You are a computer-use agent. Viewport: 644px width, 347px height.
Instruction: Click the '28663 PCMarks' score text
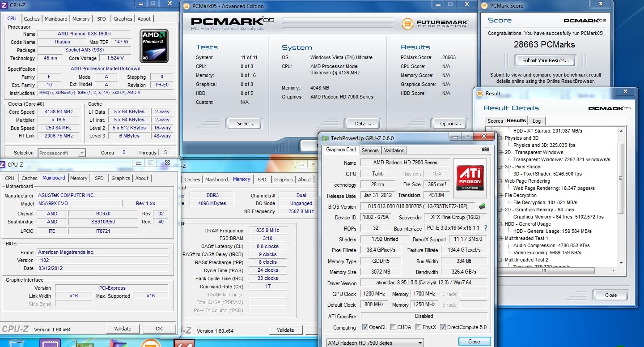pyautogui.click(x=544, y=44)
